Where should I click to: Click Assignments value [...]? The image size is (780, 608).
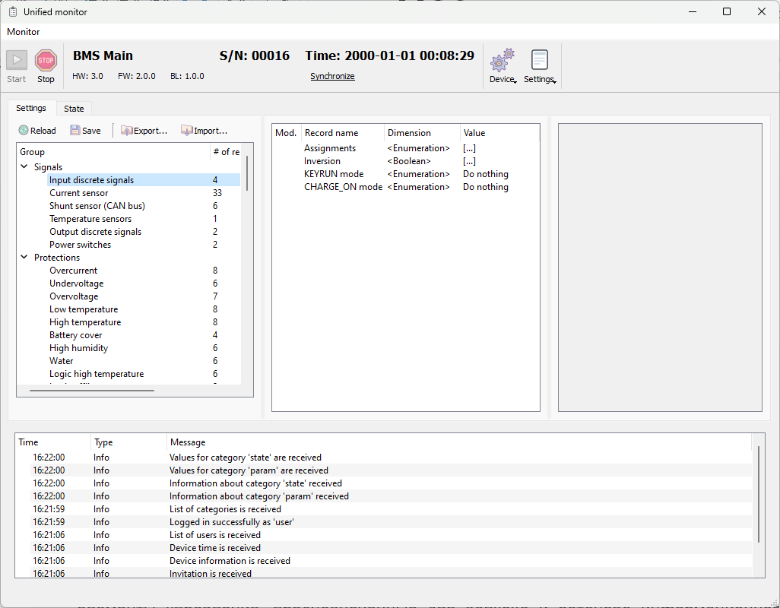[x=469, y=148]
